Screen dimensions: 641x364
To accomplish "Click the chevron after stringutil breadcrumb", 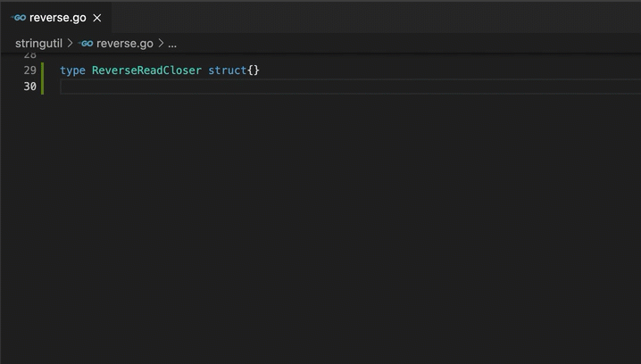I will coord(70,43).
